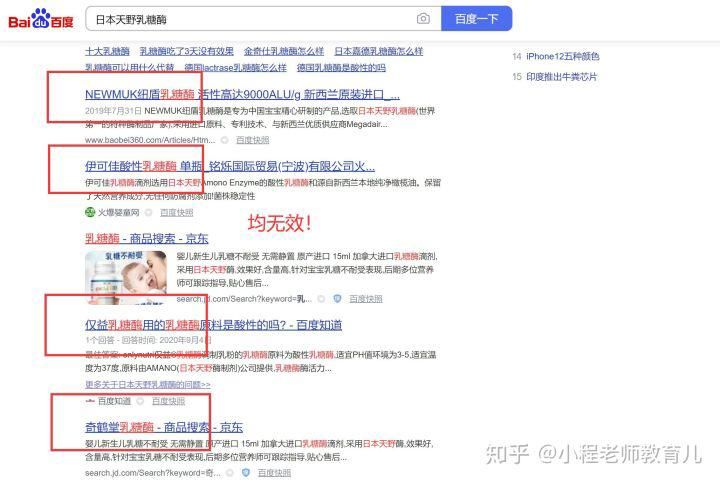Open the 伊可佳酸性乳糖酶 result title
Image resolution: width=720 pixels, height=483 pixels.
point(230,166)
